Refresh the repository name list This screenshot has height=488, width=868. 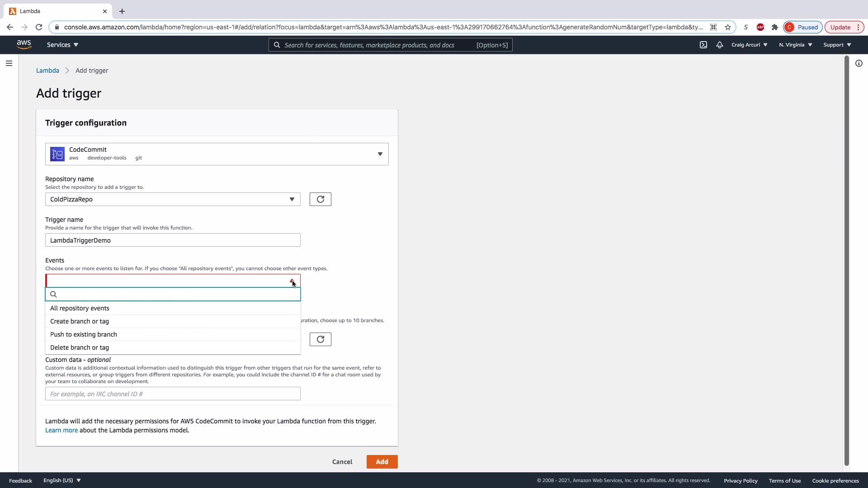[x=320, y=199]
